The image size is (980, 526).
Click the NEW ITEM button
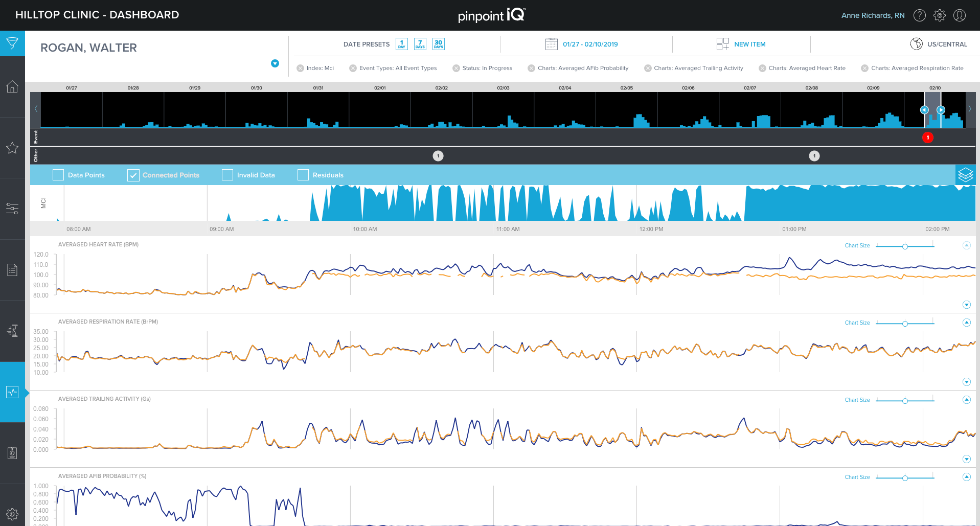click(749, 44)
